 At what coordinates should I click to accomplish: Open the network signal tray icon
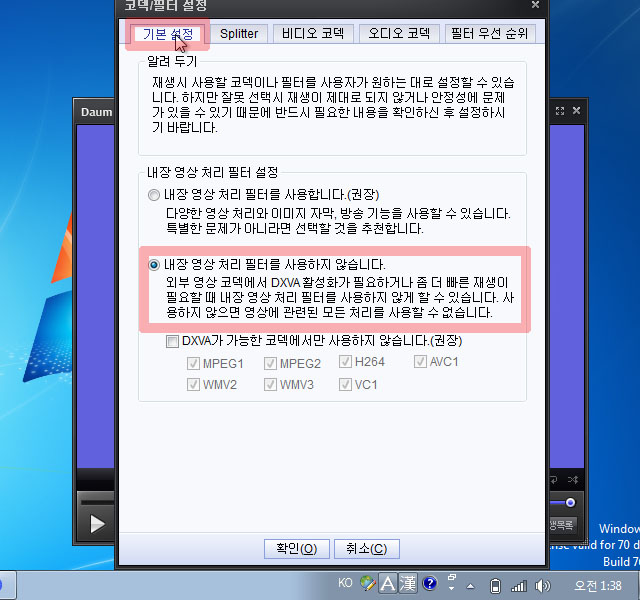[x=519, y=585]
